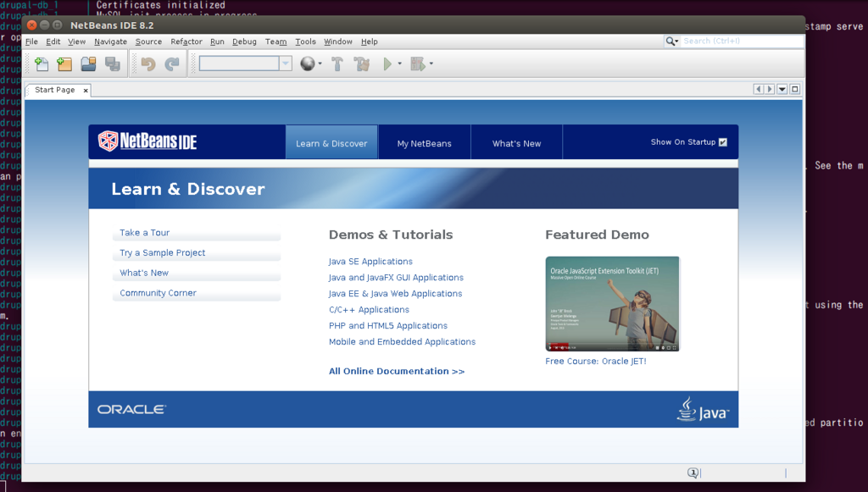Click the Community Corner link

coord(158,293)
